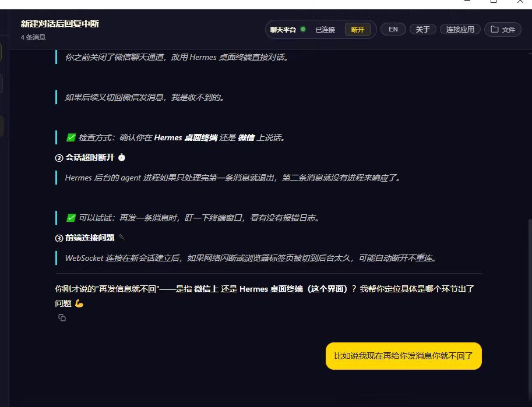Screen dimensions: 532x407
Task: Click the stopwatch emoji after 会话超时断开
Action: pyautogui.click(x=121, y=157)
